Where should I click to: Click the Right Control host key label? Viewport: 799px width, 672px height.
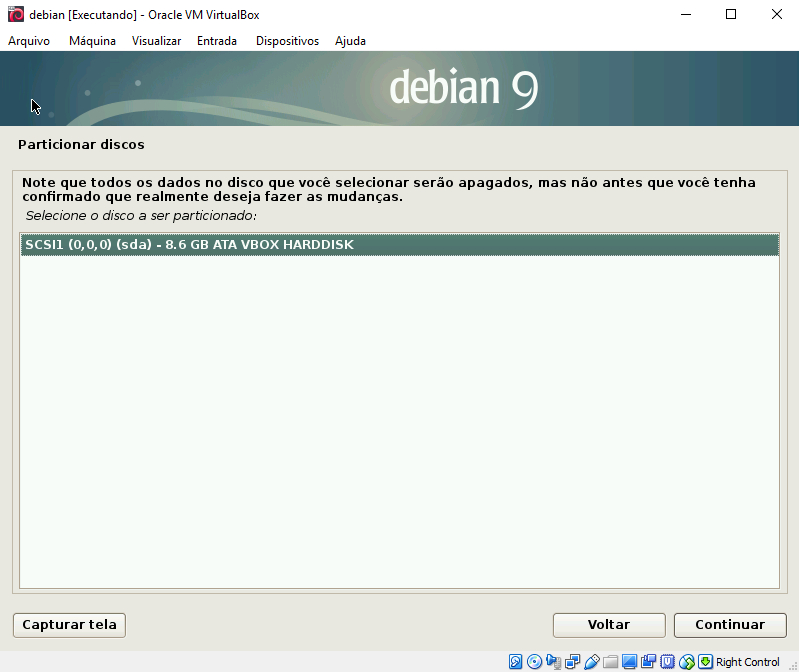point(748,662)
